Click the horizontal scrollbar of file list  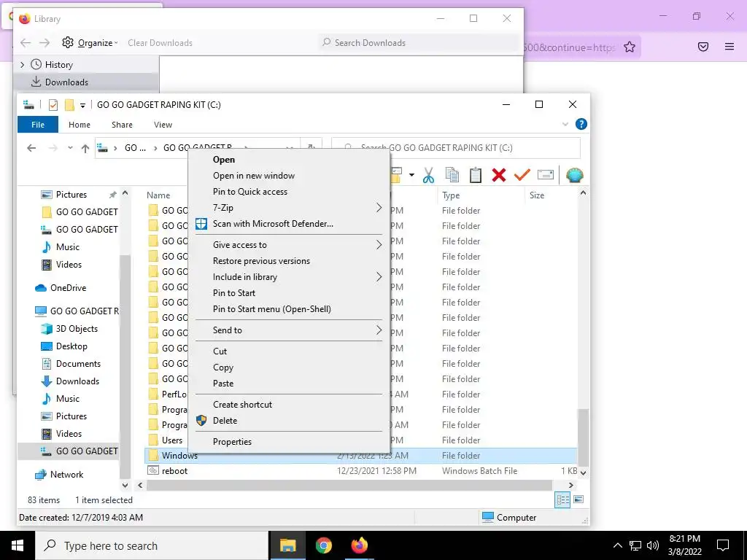(349, 485)
